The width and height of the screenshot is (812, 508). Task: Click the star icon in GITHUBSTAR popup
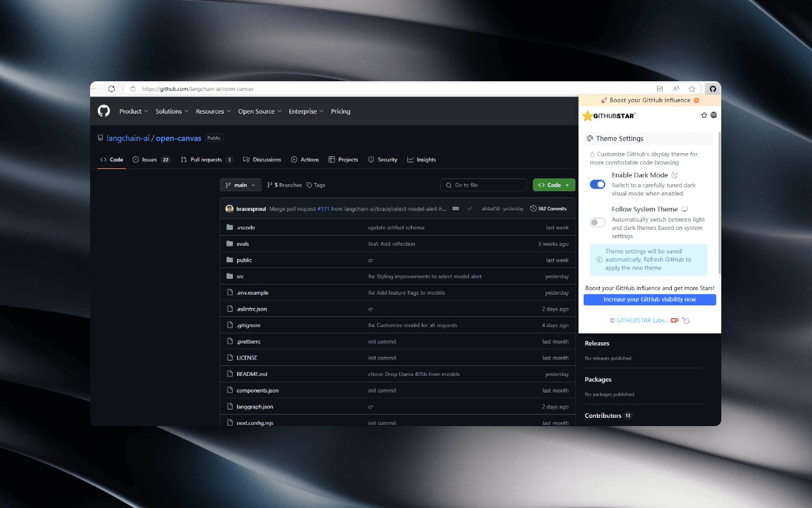(704, 115)
